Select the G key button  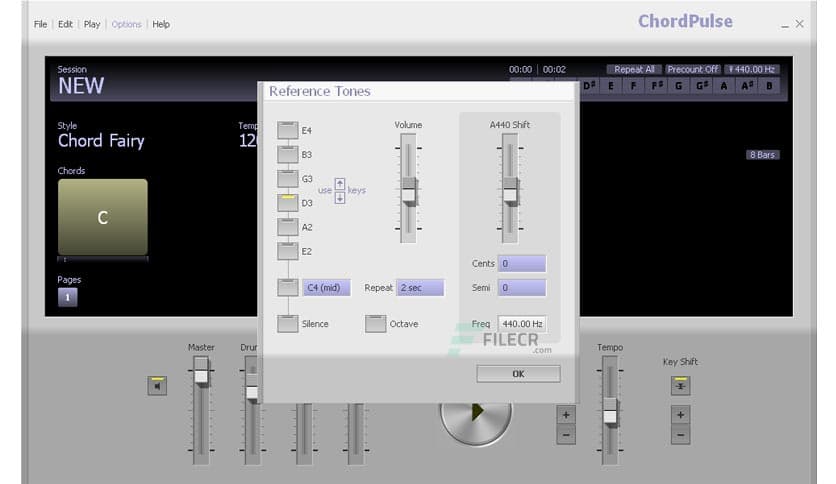pos(679,85)
